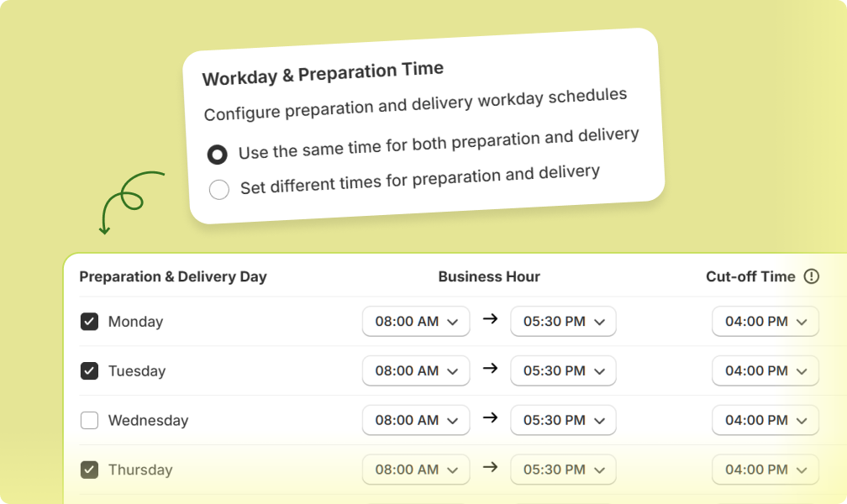
Task: Open Tuesday's cut-off time dropdown
Action: (x=765, y=370)
